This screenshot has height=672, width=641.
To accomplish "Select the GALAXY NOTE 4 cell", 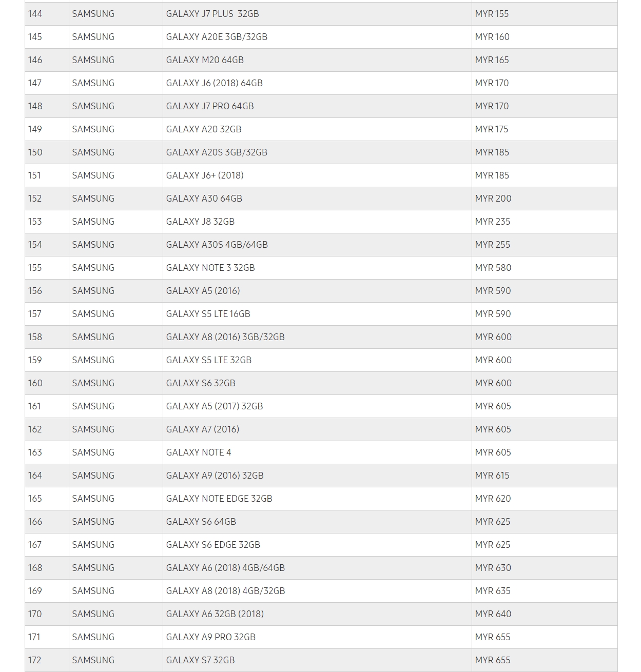I will click(x=199, y=452).
